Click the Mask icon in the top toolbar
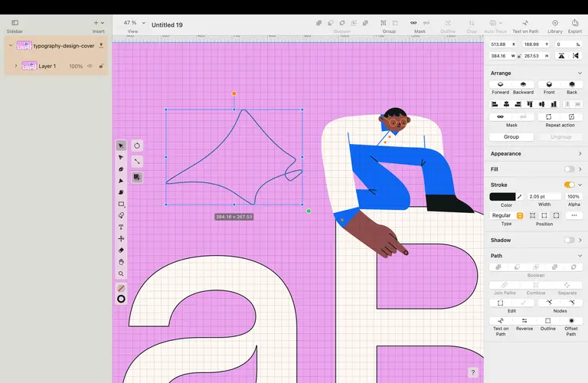Viewport: 588px width, 383px height. coord(413,23)
